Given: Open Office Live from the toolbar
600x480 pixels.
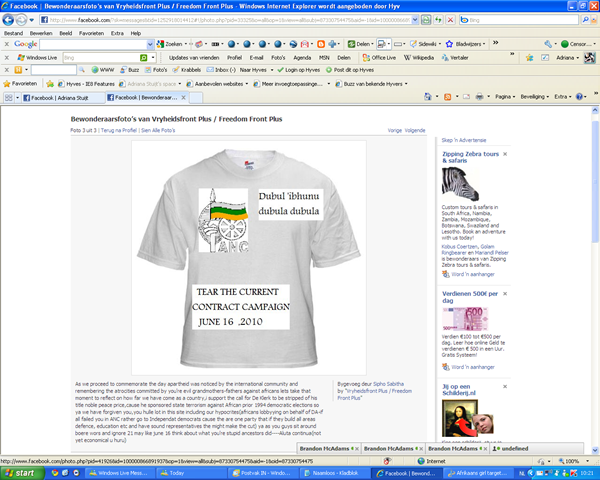Looking at the screenshot, I should coord(379,57).
